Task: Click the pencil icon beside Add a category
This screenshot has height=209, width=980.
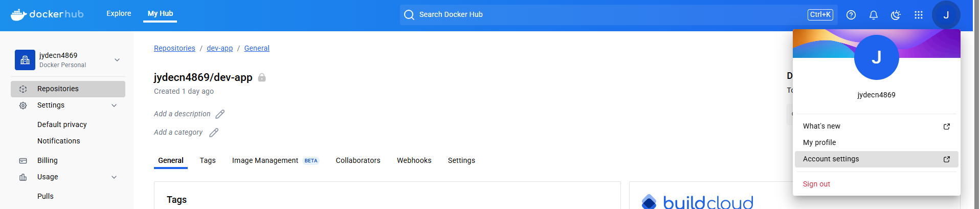Action: tap(214, 132)
